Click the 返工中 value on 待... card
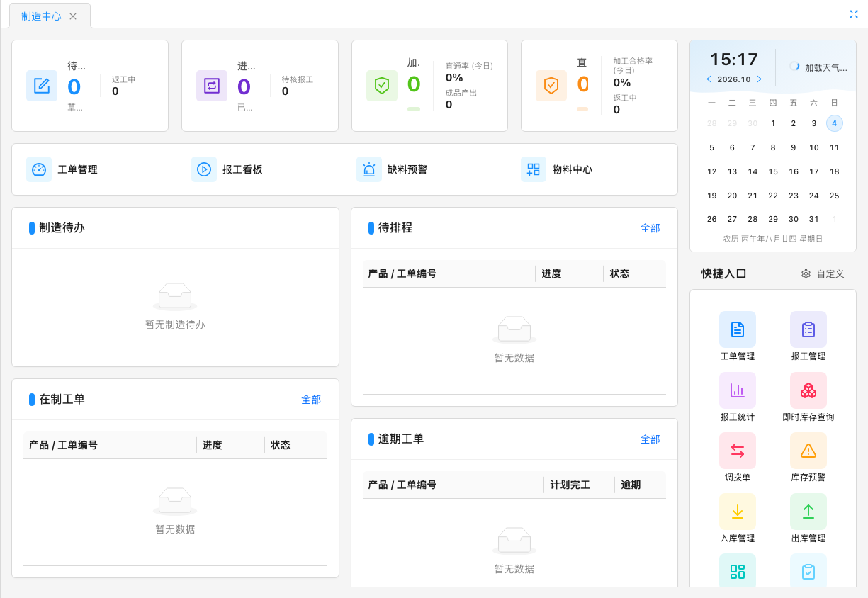 115,91
